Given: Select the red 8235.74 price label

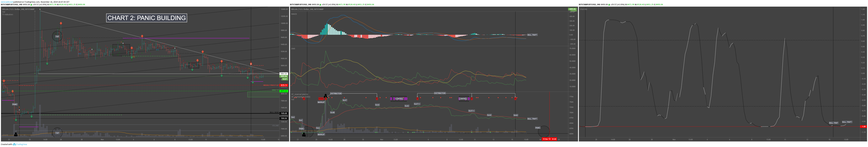Looking at the screenshot, I should click(284, 85).
